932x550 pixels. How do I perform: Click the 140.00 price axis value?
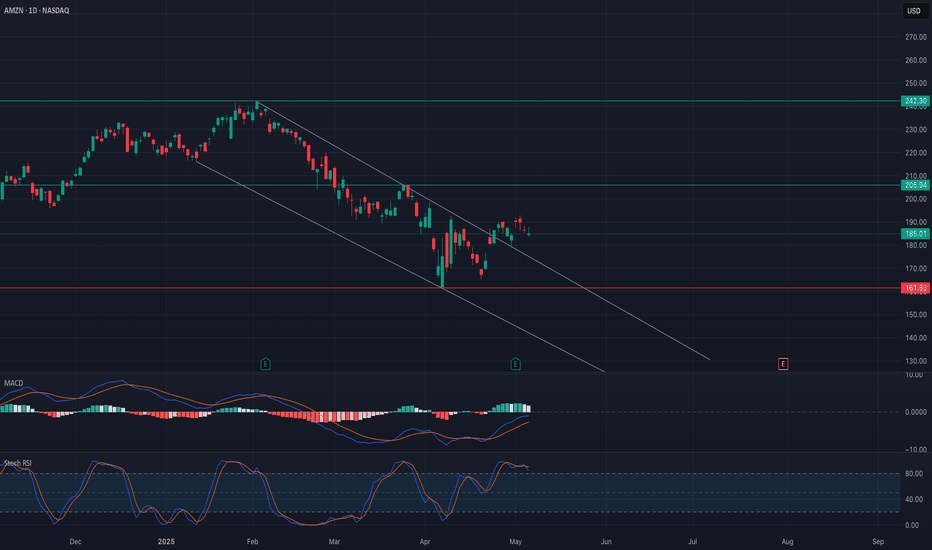pyautogui.click(x=916, y=338)
